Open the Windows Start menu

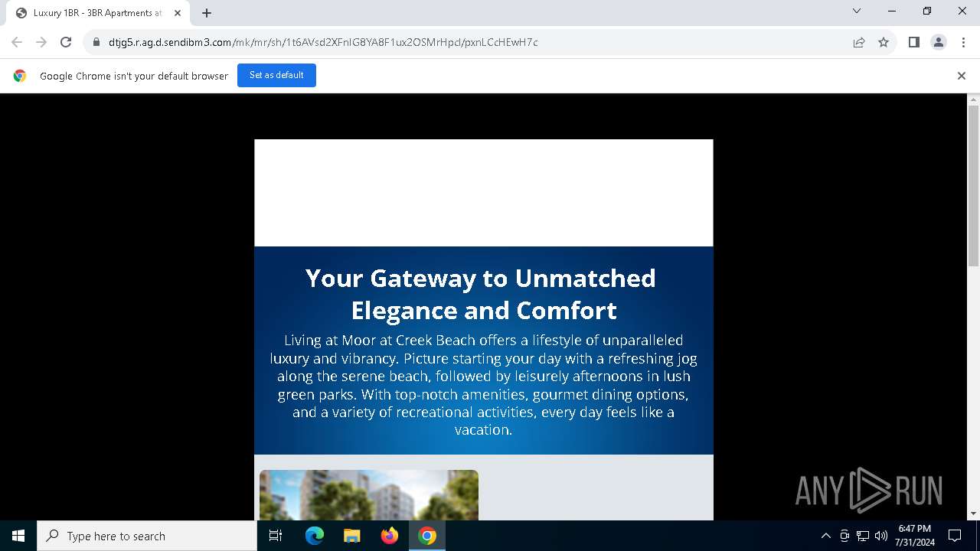click(18, 536)
